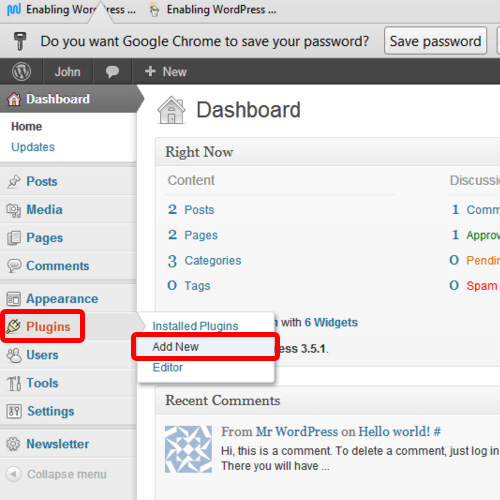Viewport: 500px width, 500px height.
Task: Click the Posts pushpin icon in sidebar
Action: (14, 182)
